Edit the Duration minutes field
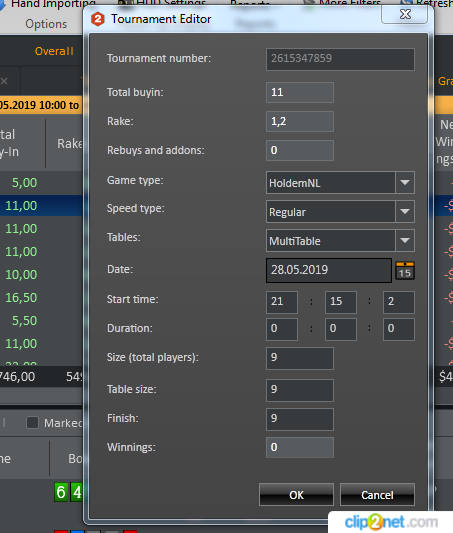Viewport: 453px width, 533px height. pyautogui.click(x=341, y=329)
